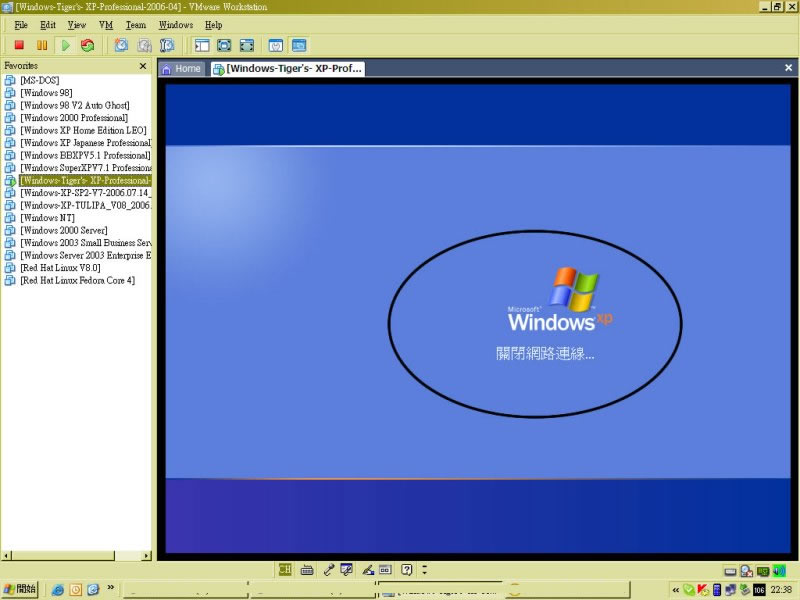This screenshot has height=600, width=800.
Task: Select [Windows-XP-TULIPA_V08_2006] favorite
Action: click(85, 205)
